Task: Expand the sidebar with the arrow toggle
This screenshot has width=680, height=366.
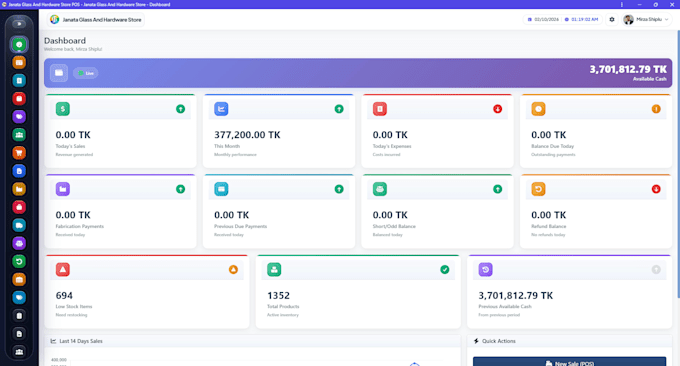Action: 19,24
